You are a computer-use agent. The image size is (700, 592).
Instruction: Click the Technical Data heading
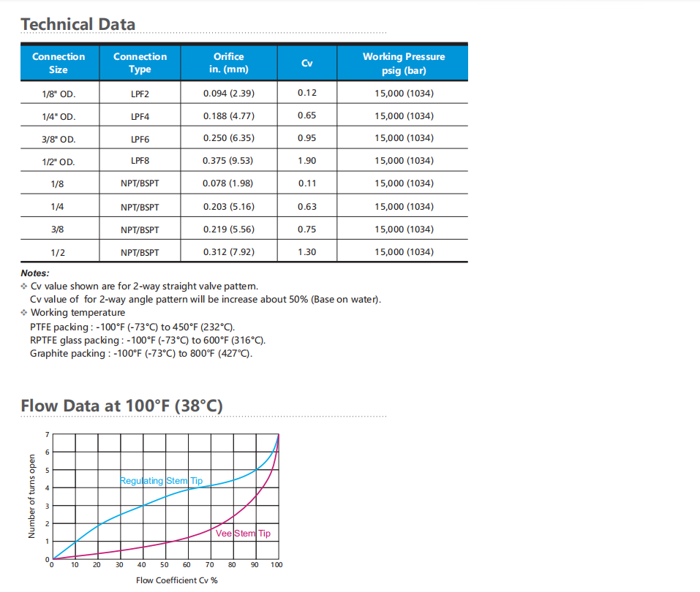pos(78,24)
